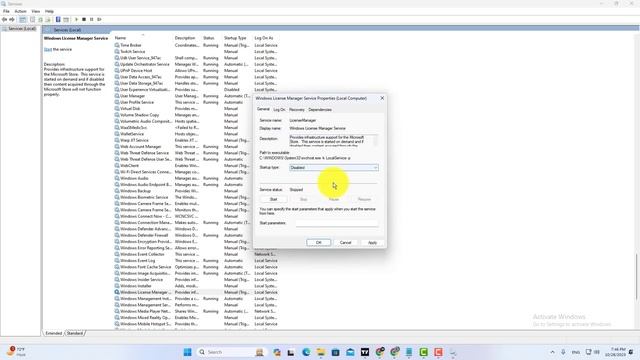Click the Export List toolbar icon
This screenshot has width=640, height=360.
click(x=48, y=20)
